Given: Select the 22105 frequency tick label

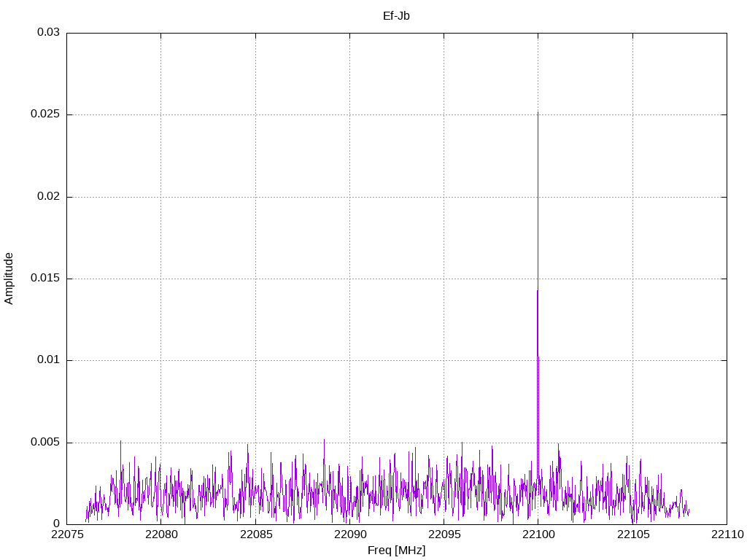Looking at the screenshot, I should [x=632, y=535].
